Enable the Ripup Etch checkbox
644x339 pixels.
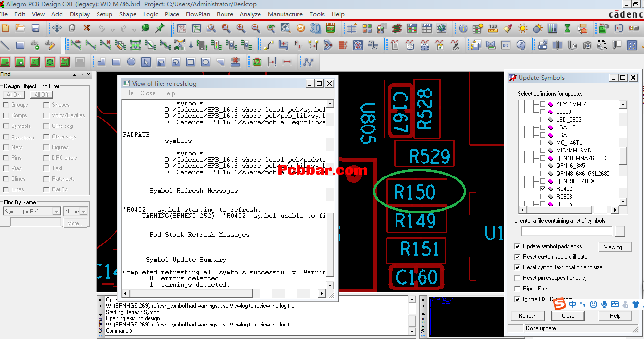[x=517, y=289]
